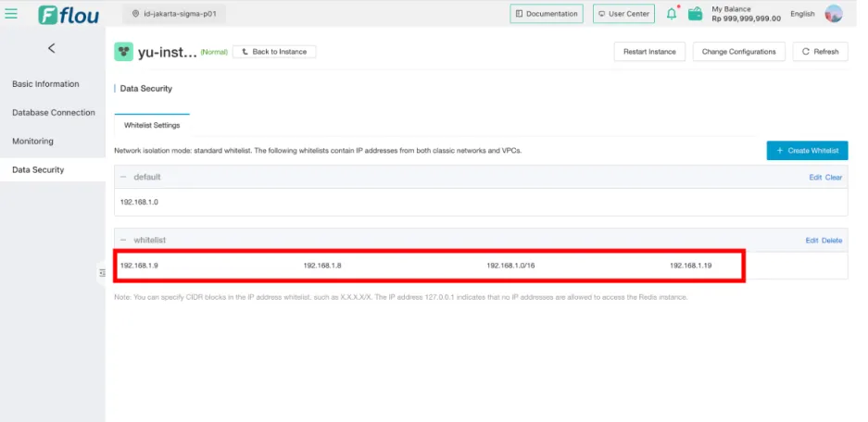The image size is (868, 422).
Task: Open Basic Information section
Action: pyautogui.click(x=46, y=84)
